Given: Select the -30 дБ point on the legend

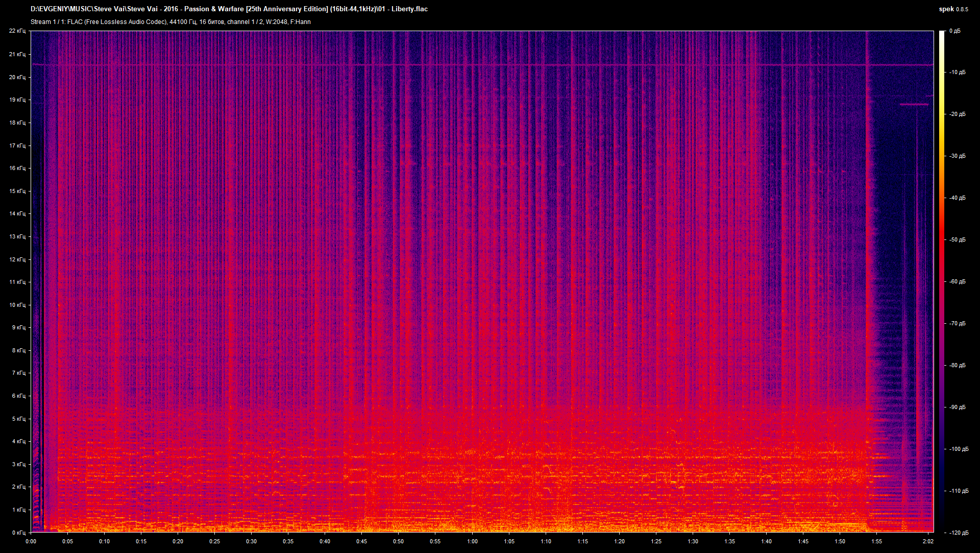Looking at the screenshot, I should tap(958, 156).
